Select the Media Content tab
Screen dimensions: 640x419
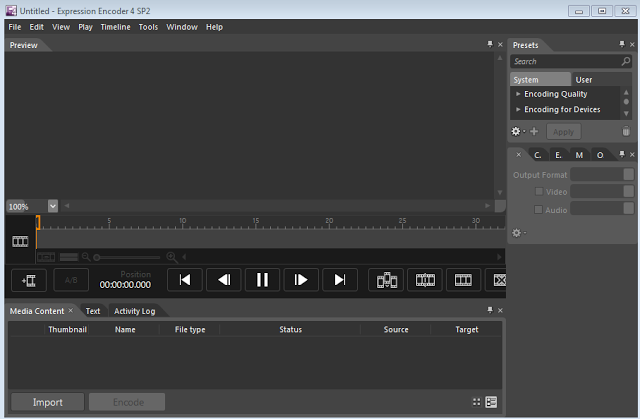(37, 311)
